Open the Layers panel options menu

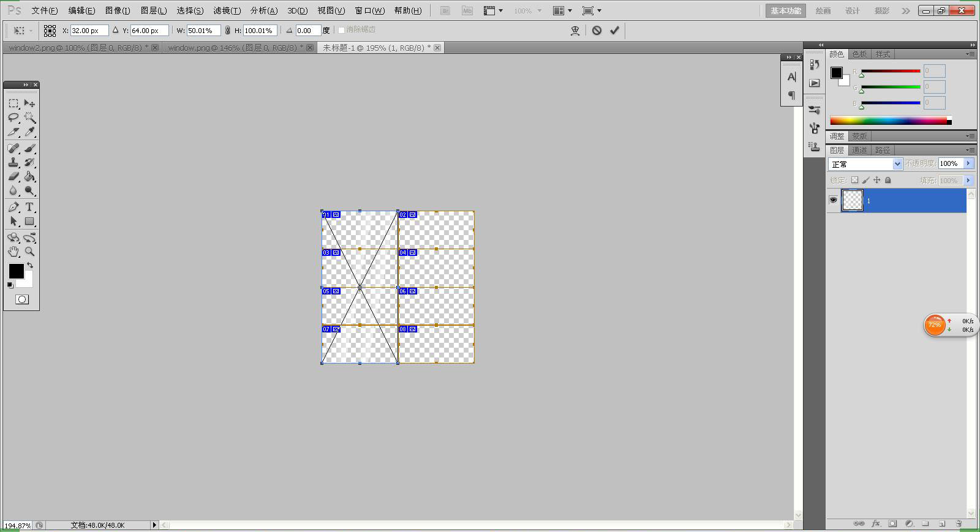point(970,150)
